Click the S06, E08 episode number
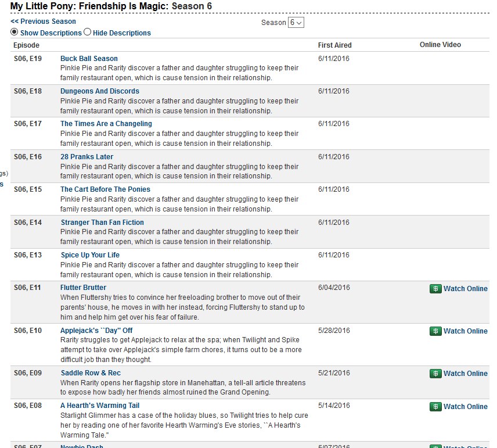 (28, 406)
